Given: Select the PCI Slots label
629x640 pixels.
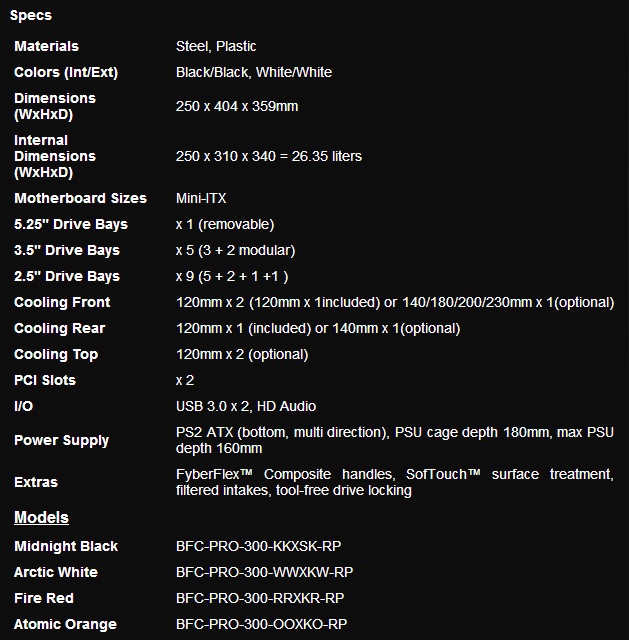Looking at the screenshot, I should point(45,380).
